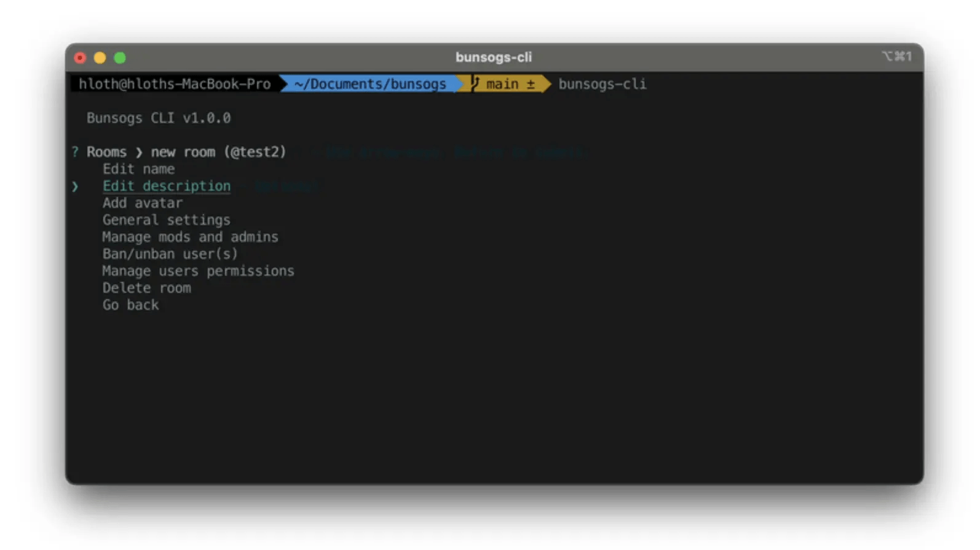Screen dimensions: 980x550
Task: Maximize the window using the green button
Action: coord(120,58)
